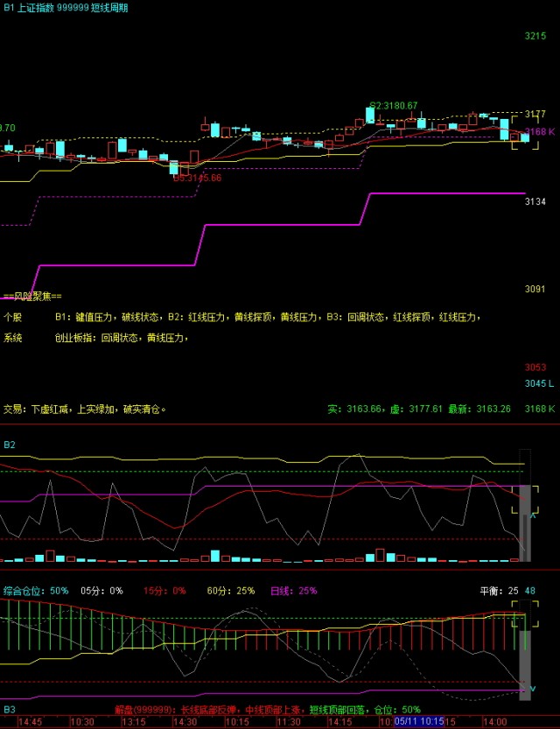Select the yellow bracket cursor on latest candle
This screenshot has width=560, height=729.
pyautogui.click(x=525, y=133)
